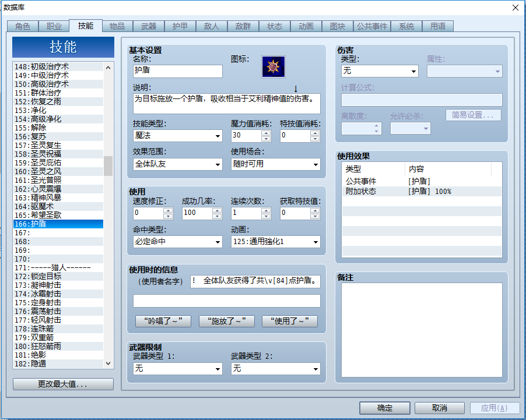Viewport: 526px width, 420px height.
Task: Click the empty 备注 notes text area
Action: point(422,330)
